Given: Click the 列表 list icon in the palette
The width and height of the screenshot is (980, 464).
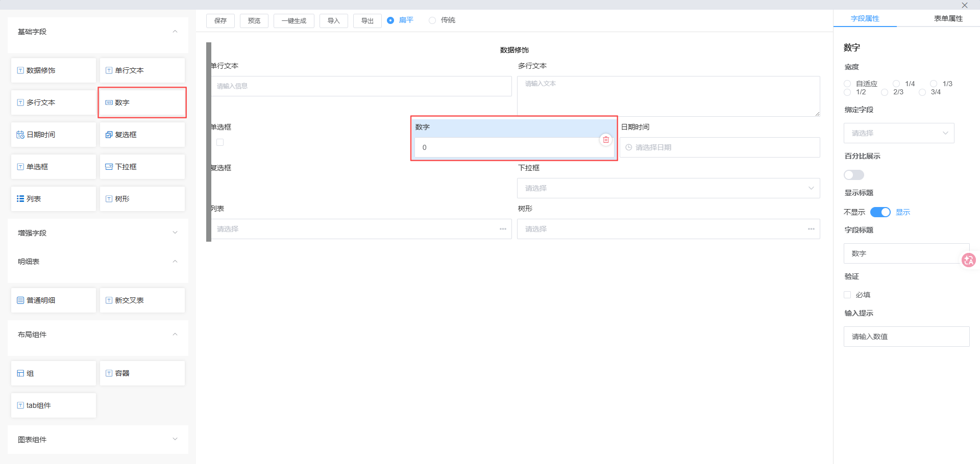Looking at the screenshot, I should coord(20,199).
